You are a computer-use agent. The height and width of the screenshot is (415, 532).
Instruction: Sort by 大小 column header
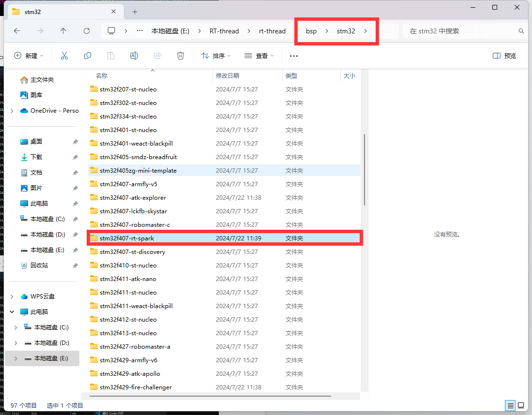[350, 75]
